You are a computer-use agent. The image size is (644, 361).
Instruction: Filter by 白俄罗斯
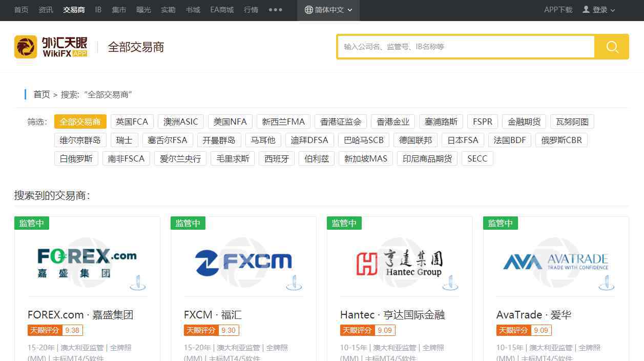pos(76,158)
